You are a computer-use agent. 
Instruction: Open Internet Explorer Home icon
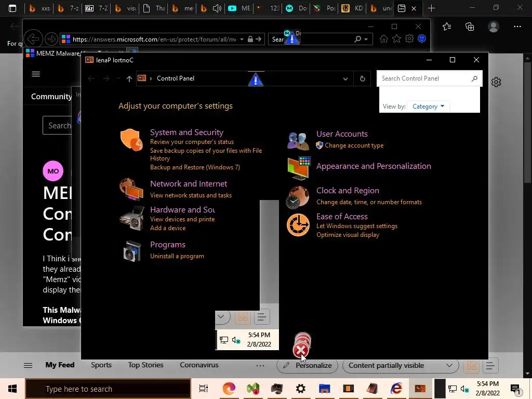384,39
